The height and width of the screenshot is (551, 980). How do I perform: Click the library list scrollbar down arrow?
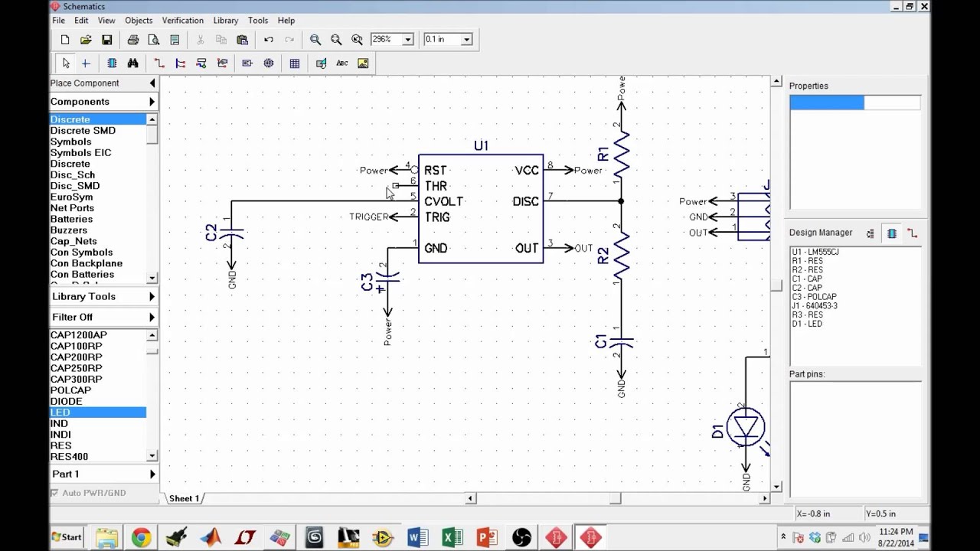point(152,278)
